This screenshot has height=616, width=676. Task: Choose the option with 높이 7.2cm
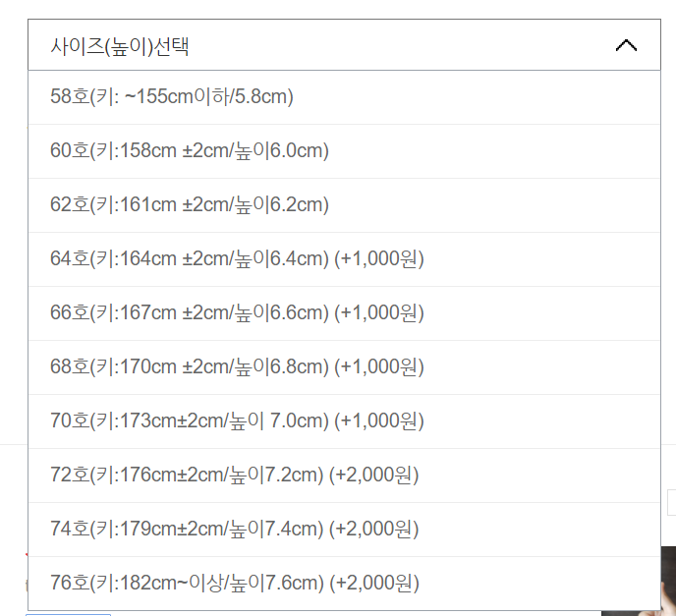[235, 476]
